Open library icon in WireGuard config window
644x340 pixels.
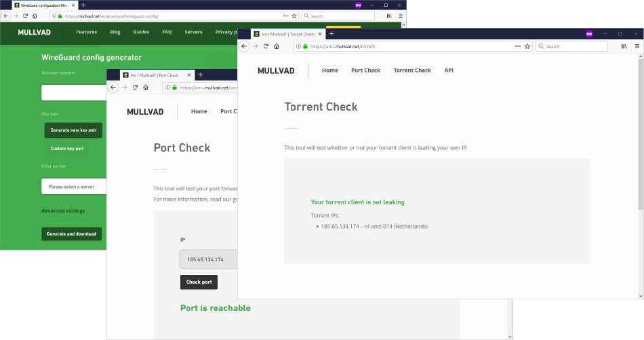(389, 16)
